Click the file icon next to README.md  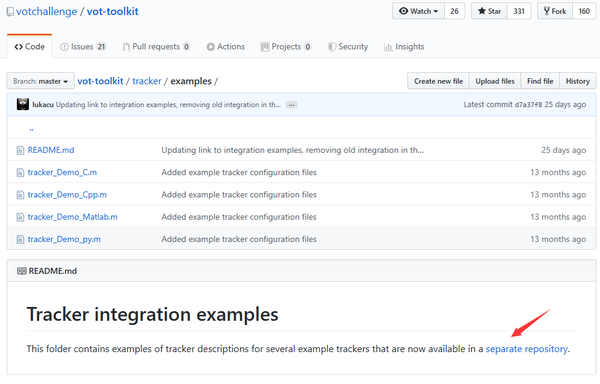(x=20, y=150)
